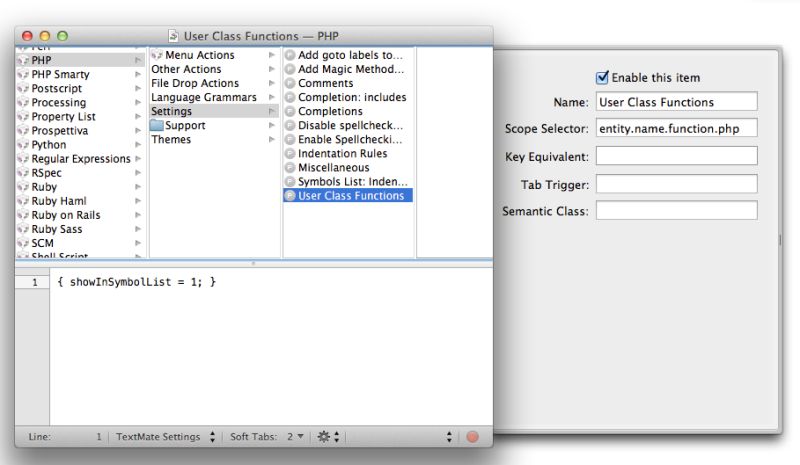Open the TextMate Settings grammar dropdown
This screenshot has width=800, height=465.
165,437
